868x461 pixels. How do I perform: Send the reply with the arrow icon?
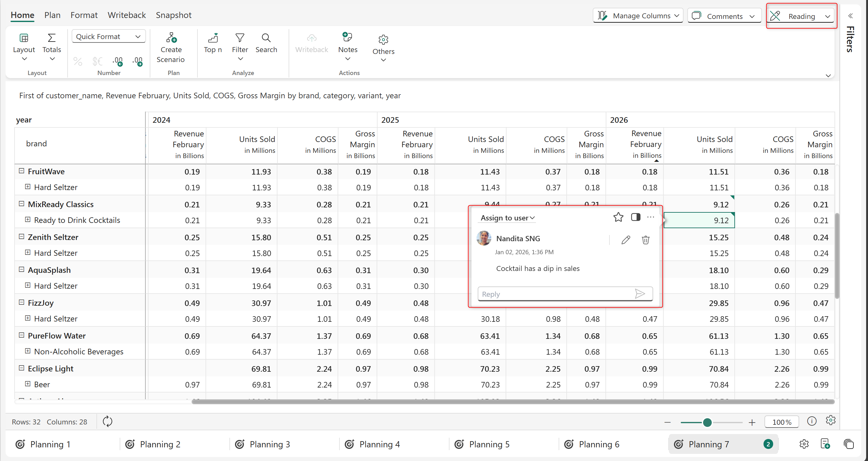(640, 294)
